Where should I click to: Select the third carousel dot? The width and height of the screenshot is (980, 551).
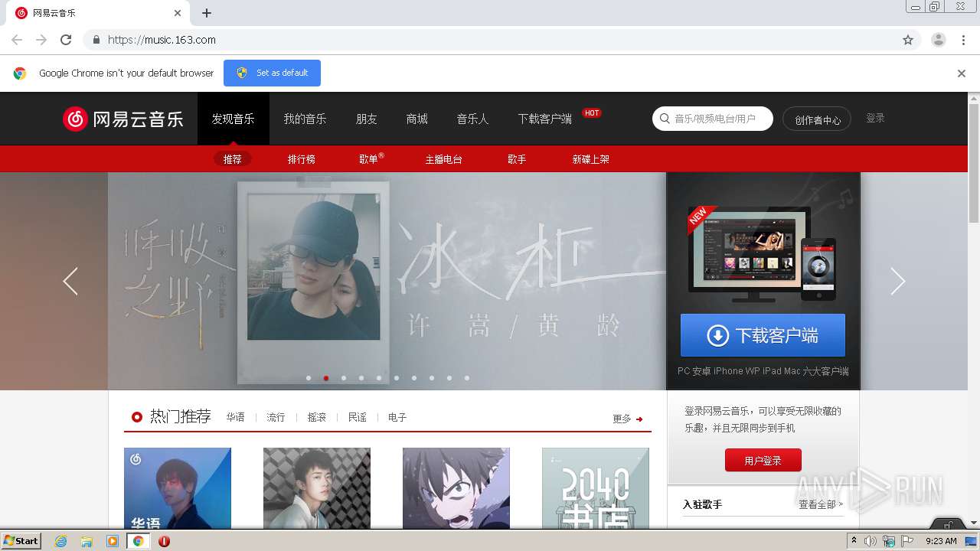click(x=344, y=378)
